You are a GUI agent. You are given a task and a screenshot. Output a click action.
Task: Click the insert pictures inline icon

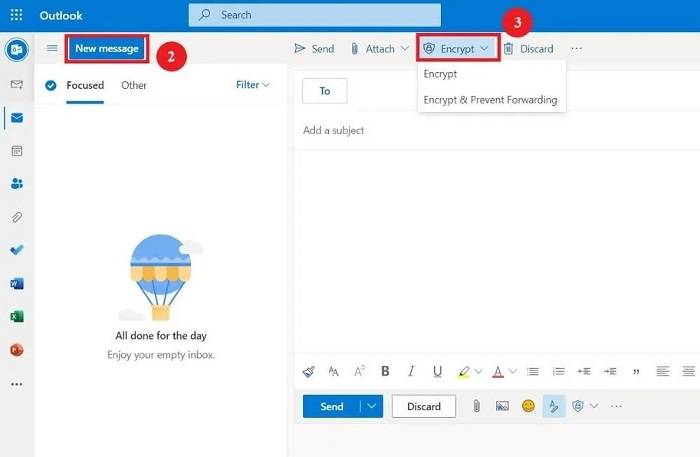point(502,406)
